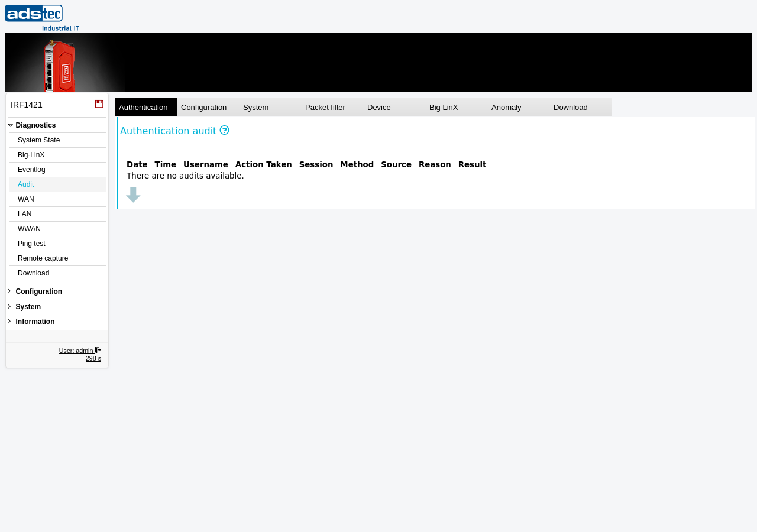
Task: Open Big-LinX in sidebar
Action: [58, 155]
